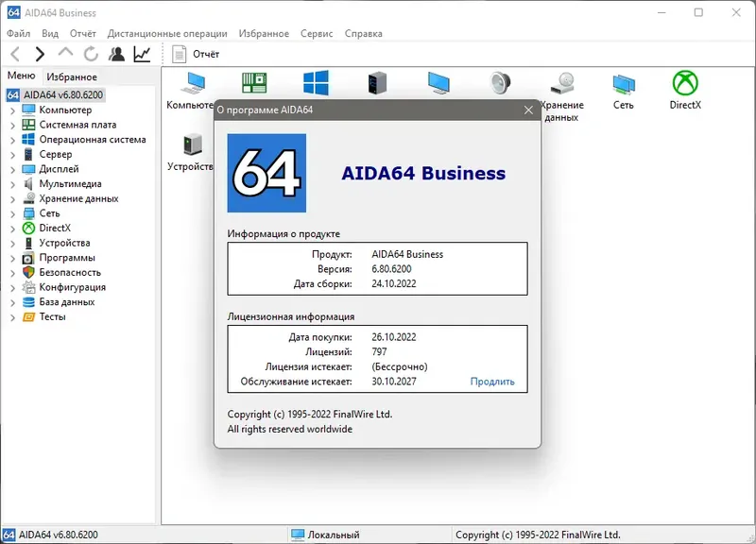Open the speaker multimedia large icon

pyautogui.click(x=501, y=82)
